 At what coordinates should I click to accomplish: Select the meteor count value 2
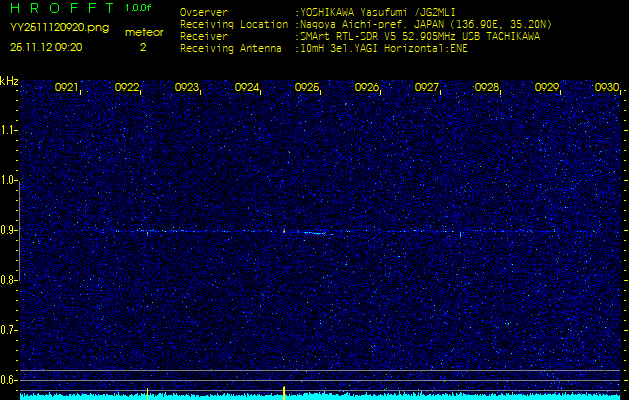tap(142, 46)
